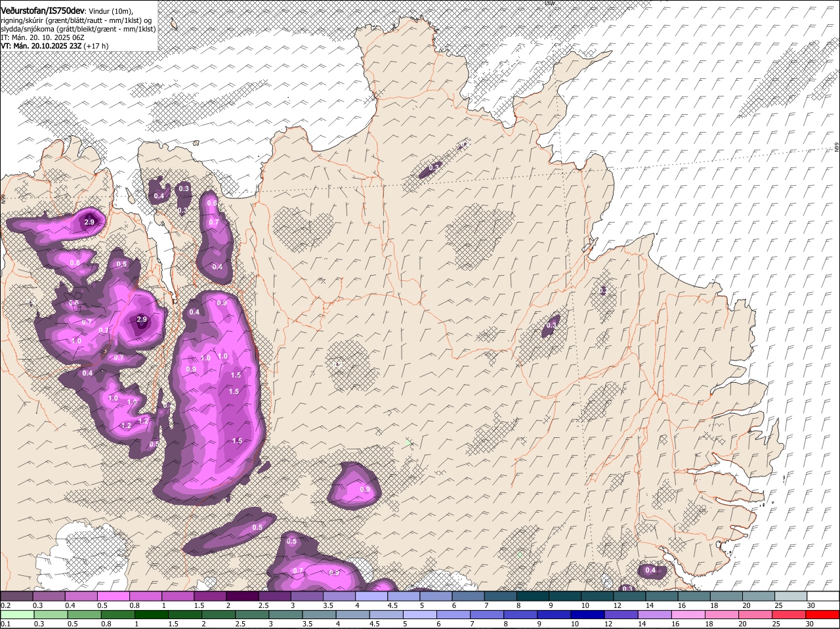
Task: Pick deep blue lower swatch between 10 and 12
Action: click(x=587, y=615)
